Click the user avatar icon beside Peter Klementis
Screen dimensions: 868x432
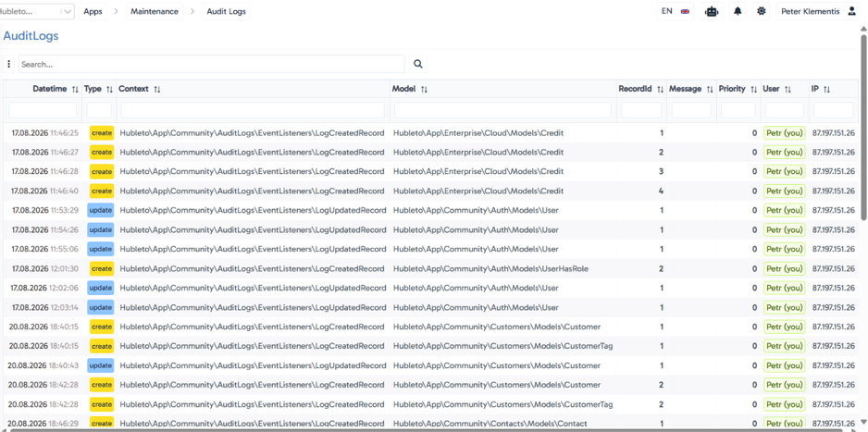[851, 11]
